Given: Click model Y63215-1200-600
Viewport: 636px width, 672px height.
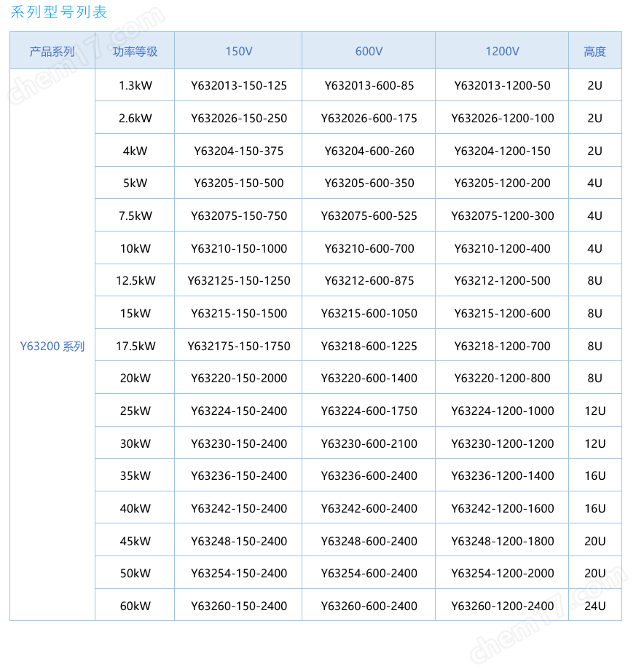Looking at the screenshot, I should 502,313.
